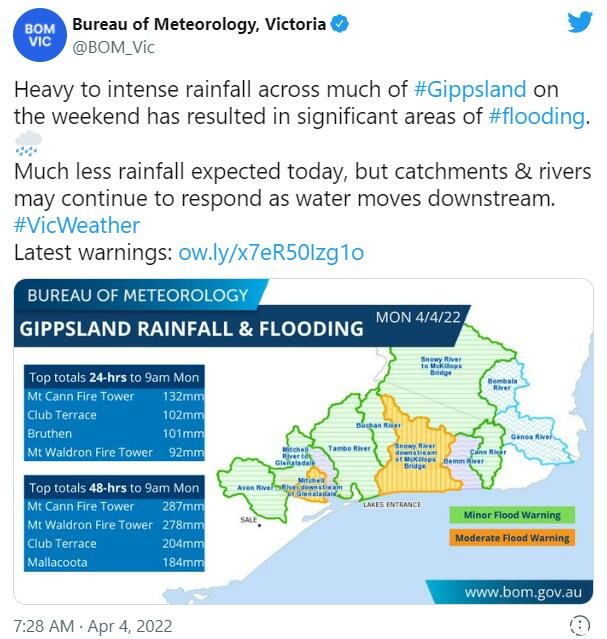This screenshot has height=639, width=607.
Task: Click the 24-hrs top totals table header
Action: pos(114,377)
